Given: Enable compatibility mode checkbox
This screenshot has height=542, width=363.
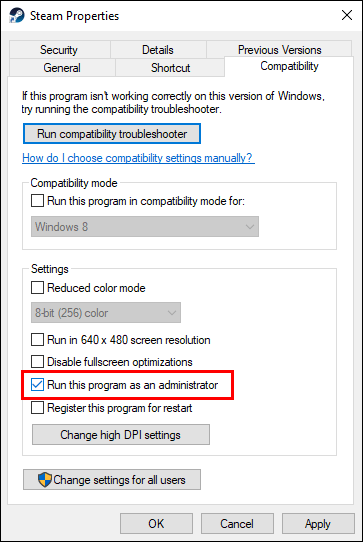Looking at the screenshot, I should click(37, 200).
